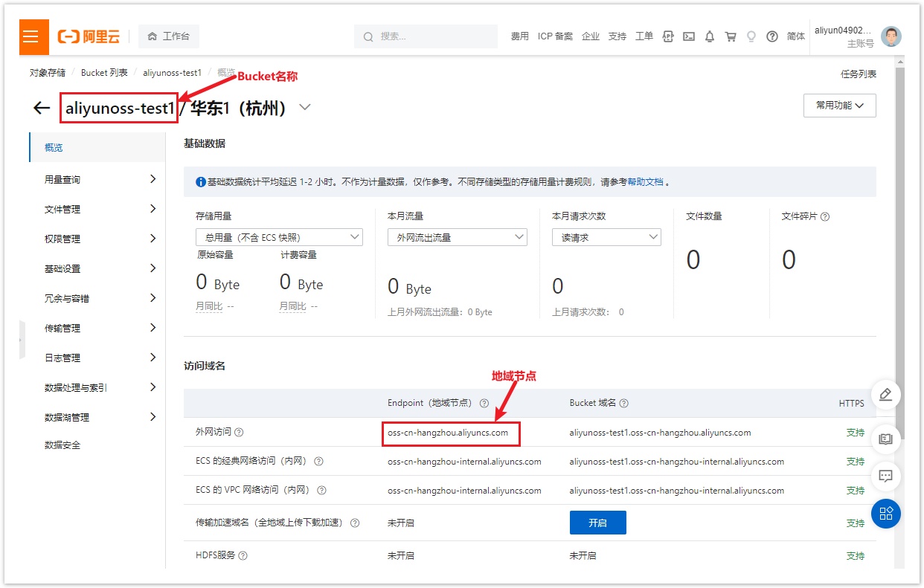Switch language via 简体
The height and width of the screenshot is (588, 924).
tap(796, 36)
